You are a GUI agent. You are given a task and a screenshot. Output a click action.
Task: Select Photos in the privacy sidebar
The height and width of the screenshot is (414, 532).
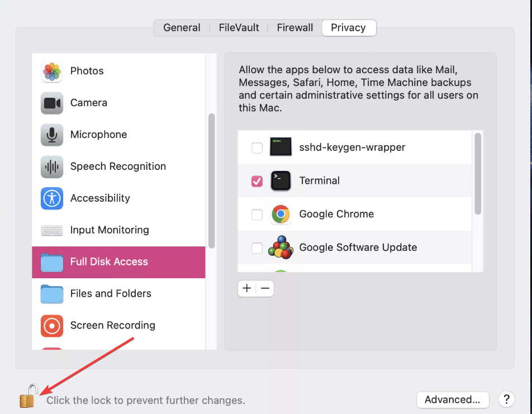87,71
